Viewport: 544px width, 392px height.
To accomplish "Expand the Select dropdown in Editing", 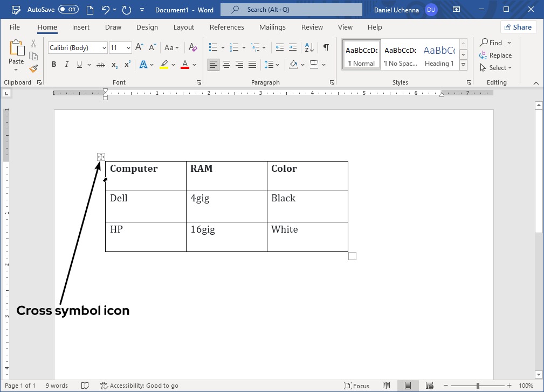I will tap(495, 68).
